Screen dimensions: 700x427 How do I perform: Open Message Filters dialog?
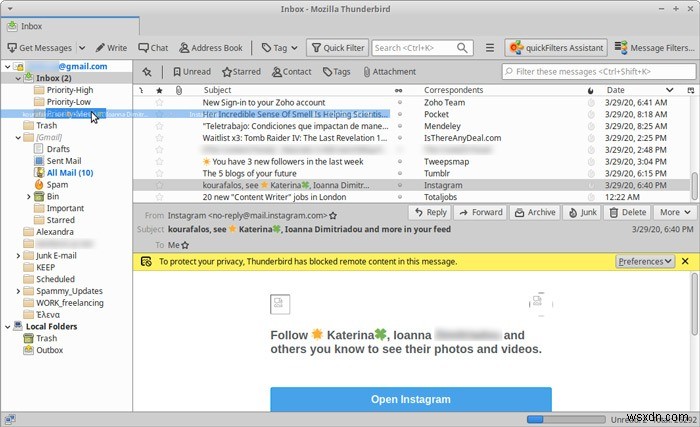(654, 48)
